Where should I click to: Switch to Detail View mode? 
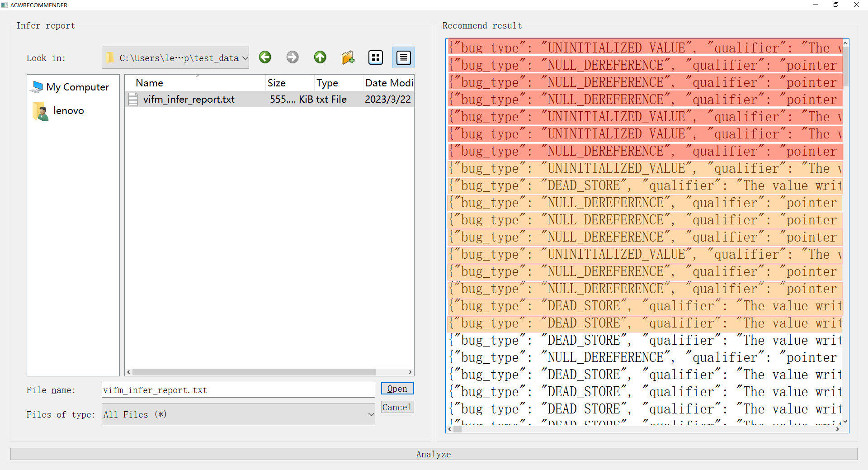(403, 57)
